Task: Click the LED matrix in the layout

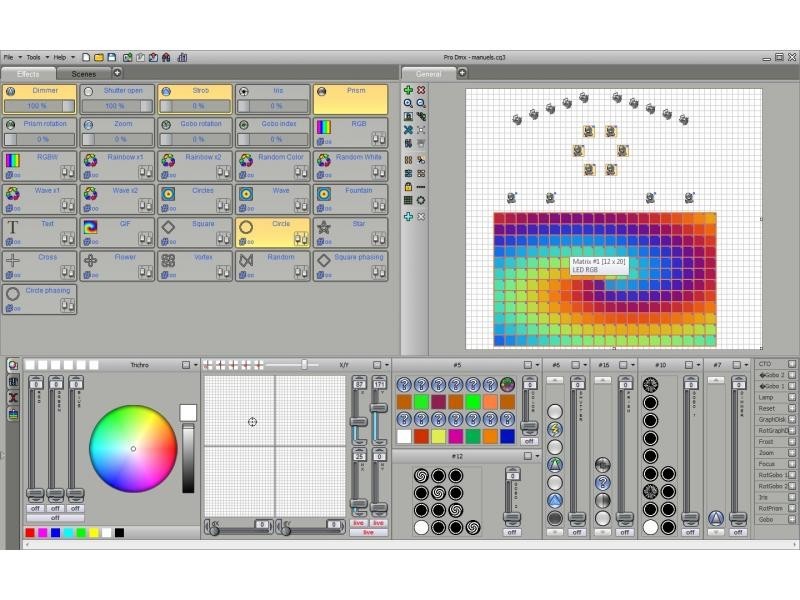Action: point(605,280)
